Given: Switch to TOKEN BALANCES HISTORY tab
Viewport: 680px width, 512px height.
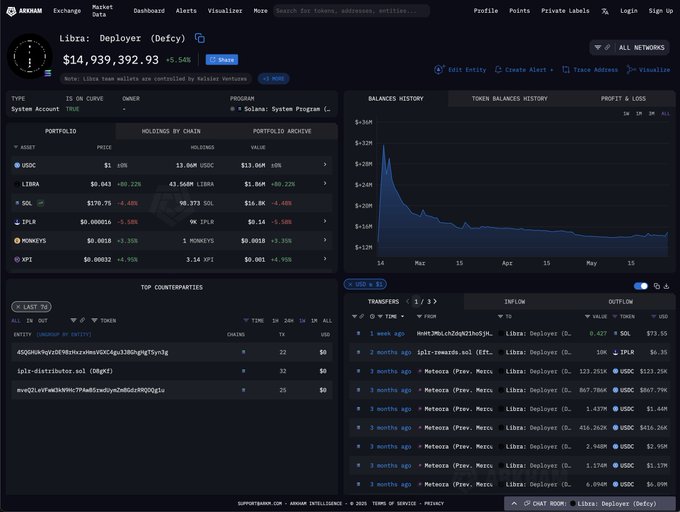Looking at the screenshot, I should (x=509, y=98).
